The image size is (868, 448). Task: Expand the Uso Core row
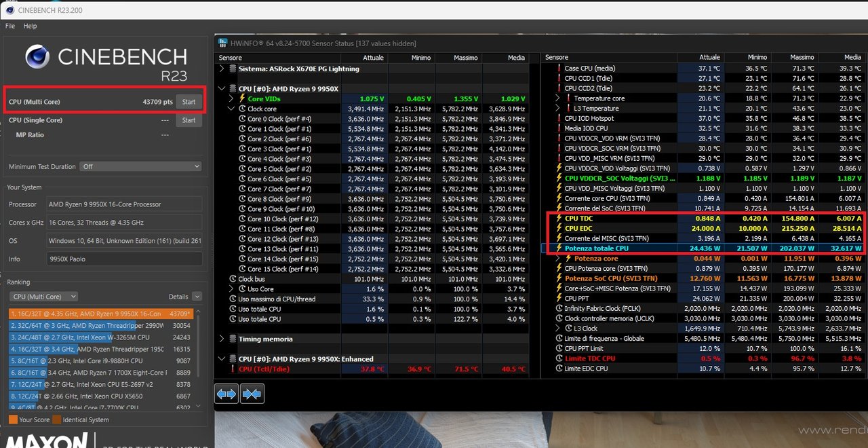click(x=232, y=289)
